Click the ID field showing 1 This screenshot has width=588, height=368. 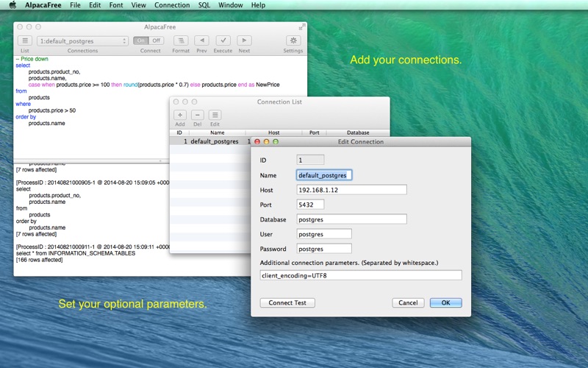[x=310, y=160]
